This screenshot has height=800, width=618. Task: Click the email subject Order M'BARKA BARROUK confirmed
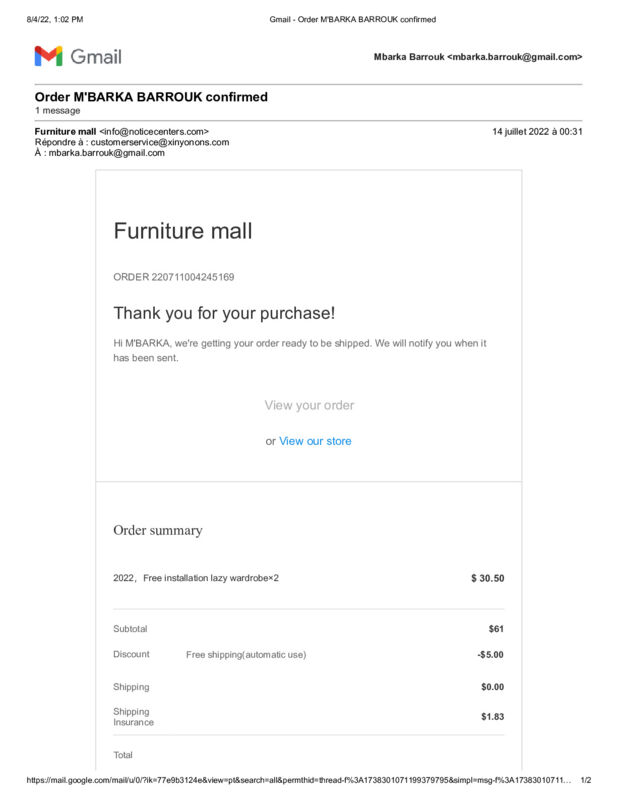pos(151,97)
